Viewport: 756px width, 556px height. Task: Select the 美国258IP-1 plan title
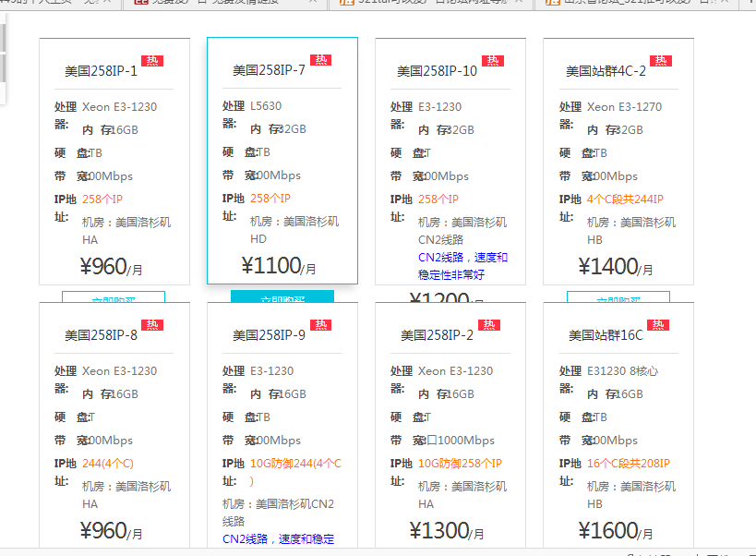coord(102,71)
